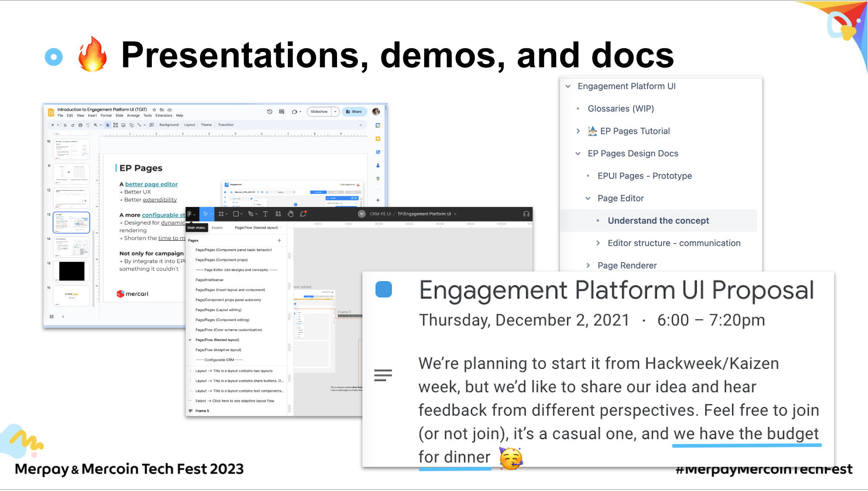Collapse the Engagement Platform UI tree node
Viewport: 868px width, 491px height.
click(568, 86)
